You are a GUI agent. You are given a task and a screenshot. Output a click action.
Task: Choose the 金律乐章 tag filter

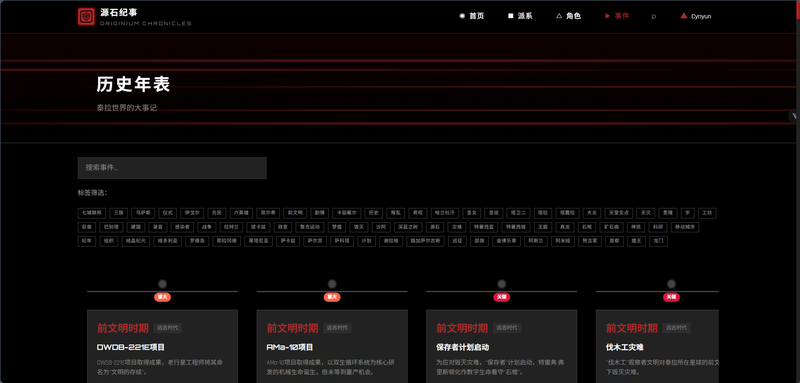click(506, 241)
